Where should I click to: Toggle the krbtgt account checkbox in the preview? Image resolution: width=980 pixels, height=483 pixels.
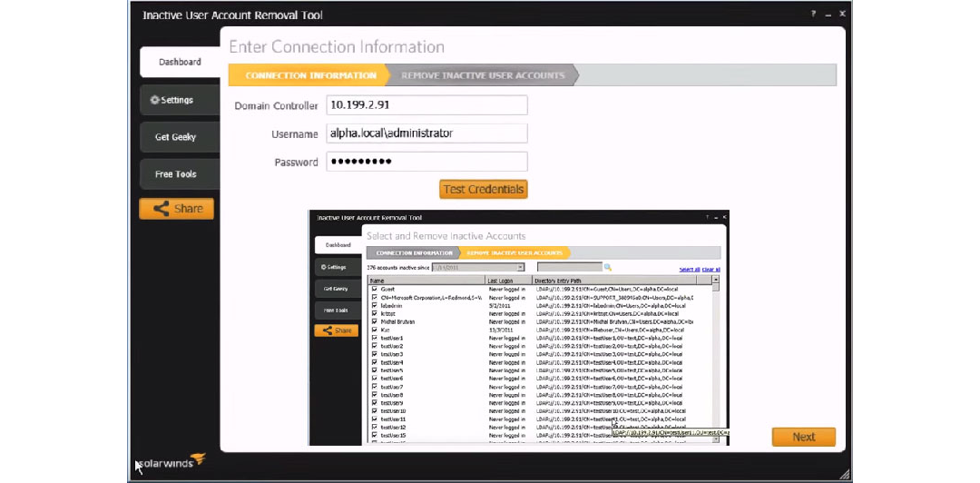point(375,313)
